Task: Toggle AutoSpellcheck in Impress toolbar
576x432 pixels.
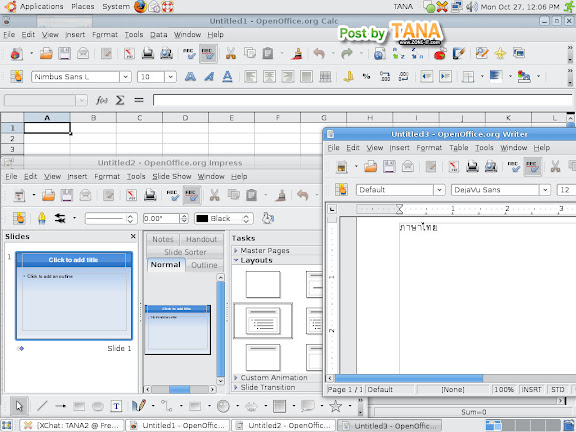Action: click(x=192, y=195)
